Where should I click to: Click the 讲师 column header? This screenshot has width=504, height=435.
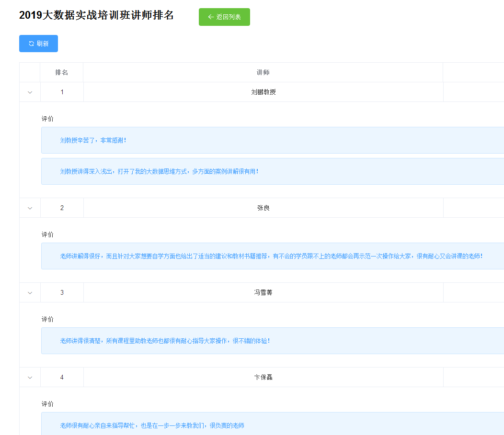[263, 72]
